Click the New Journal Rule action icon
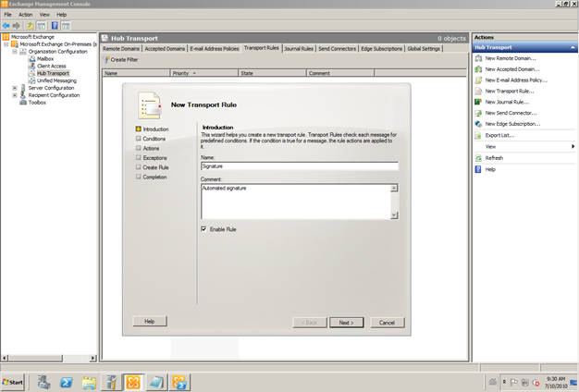Viewport: 579px width, 392px height. click(478, 102)
